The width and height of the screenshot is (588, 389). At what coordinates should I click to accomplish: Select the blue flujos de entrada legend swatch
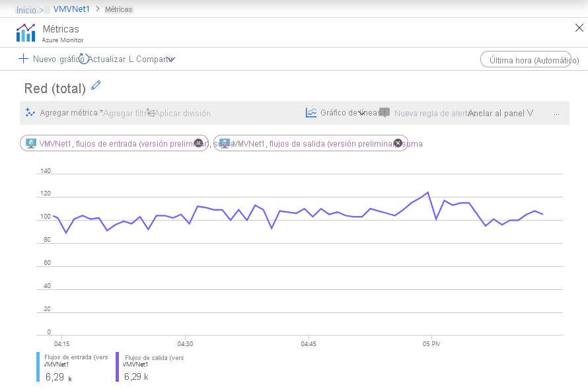pyautogui.click(x=38, y=367)
